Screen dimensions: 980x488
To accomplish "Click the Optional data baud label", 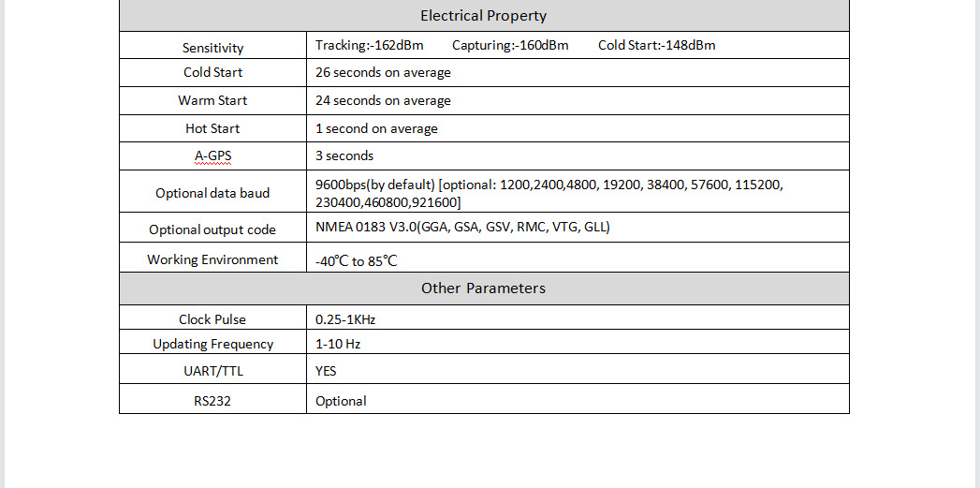I will pyautogui.click(x=212, y=193).
